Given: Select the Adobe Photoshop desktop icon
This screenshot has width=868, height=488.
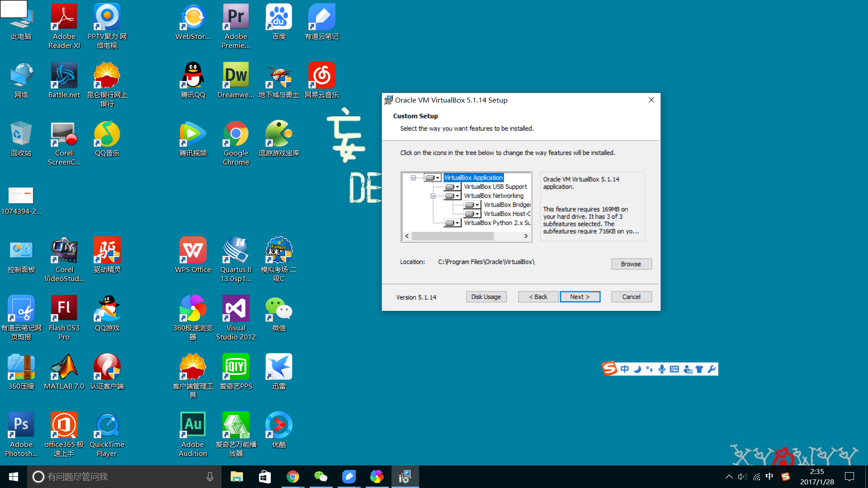Looking at the screenshot, I should point(21,435).
